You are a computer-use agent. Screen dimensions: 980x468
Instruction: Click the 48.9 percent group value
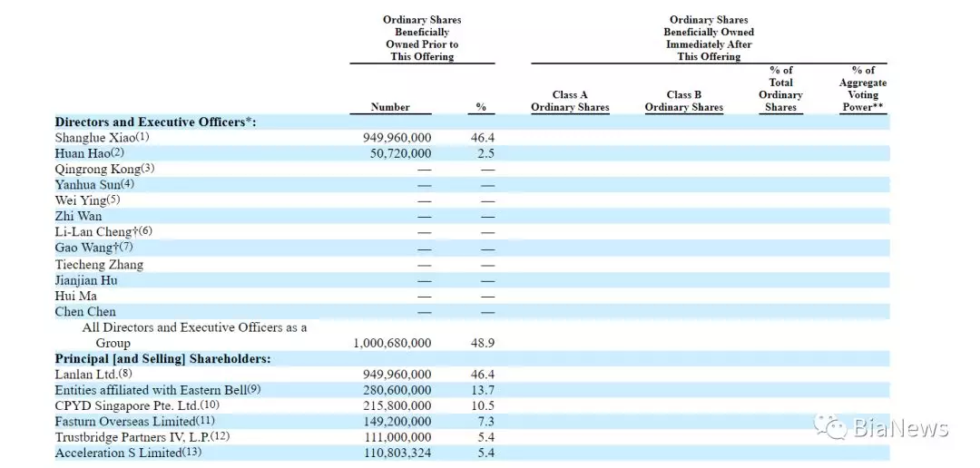(482, 343)
